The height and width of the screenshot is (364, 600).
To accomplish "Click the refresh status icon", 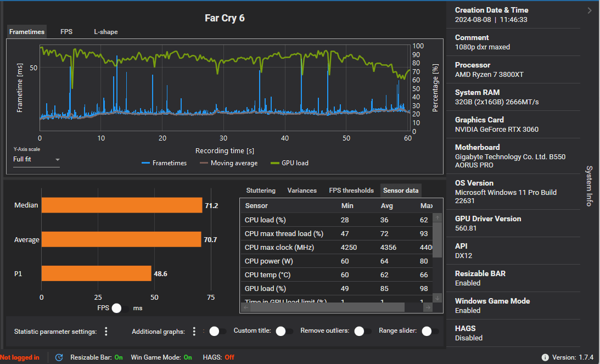I will tap(59, 357).
